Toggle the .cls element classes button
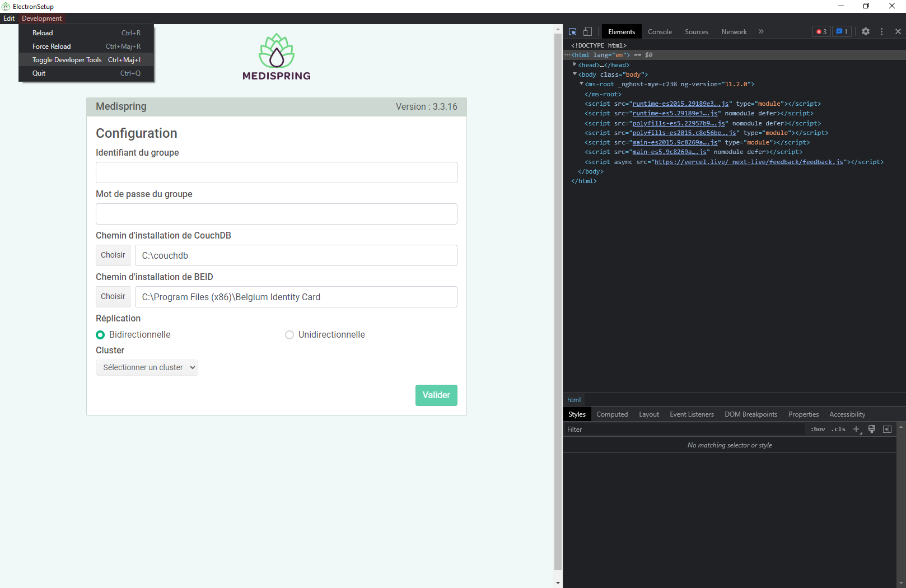906x588 pixels. tap(838, 430)
